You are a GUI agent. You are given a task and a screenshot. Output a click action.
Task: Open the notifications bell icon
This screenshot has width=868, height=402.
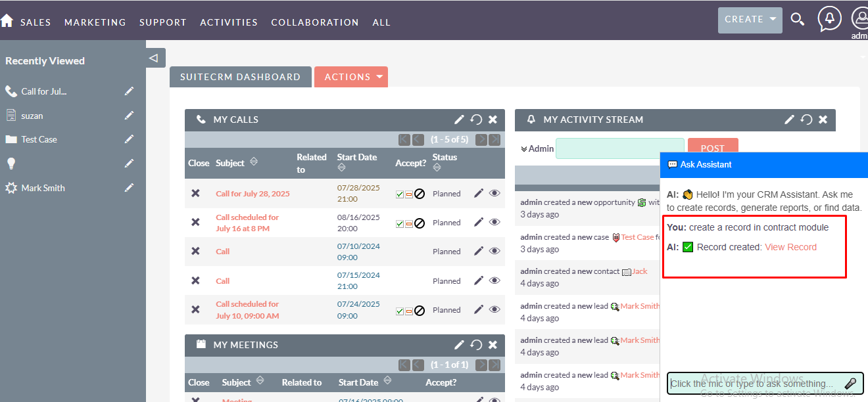click(829, 18)
